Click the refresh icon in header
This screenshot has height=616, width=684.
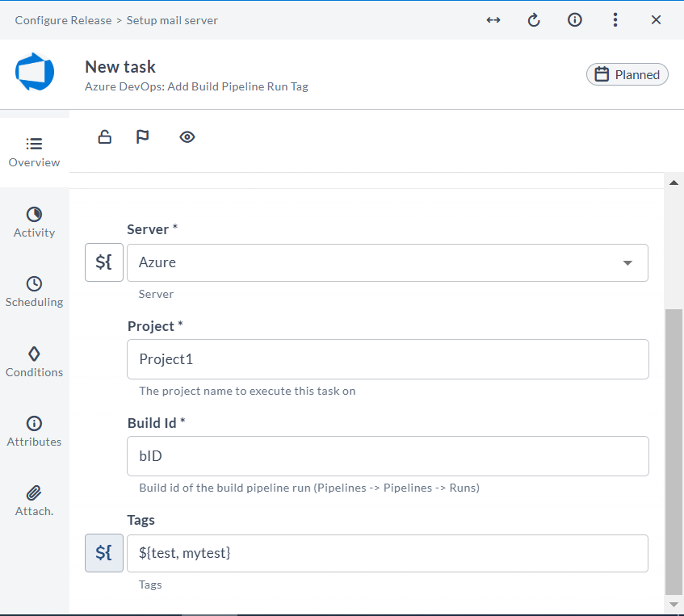coord(534,20)
